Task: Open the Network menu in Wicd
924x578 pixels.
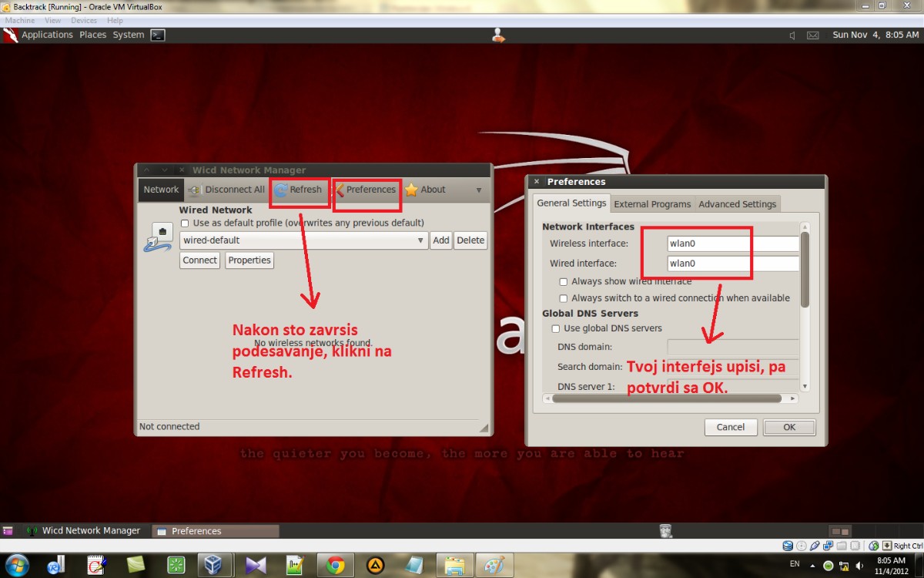Action: point(161,190)
